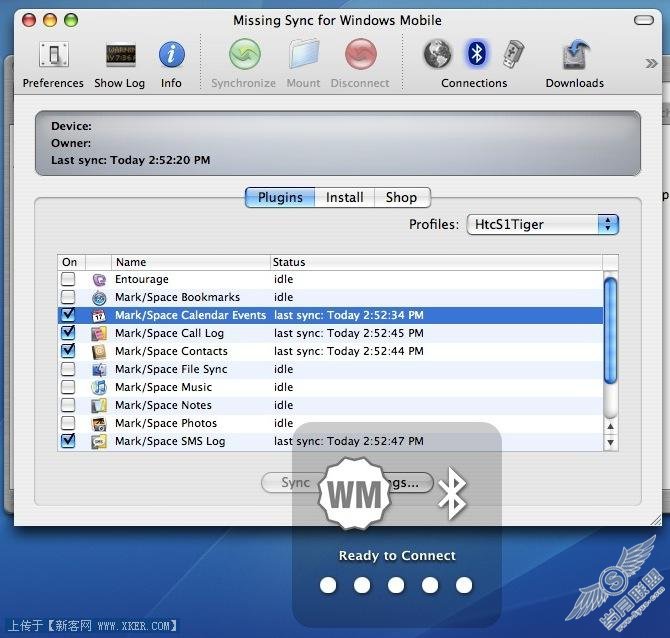Click the Notes plugin icon
This screenshot has height=638, width=670.
(x=99, y=405)
